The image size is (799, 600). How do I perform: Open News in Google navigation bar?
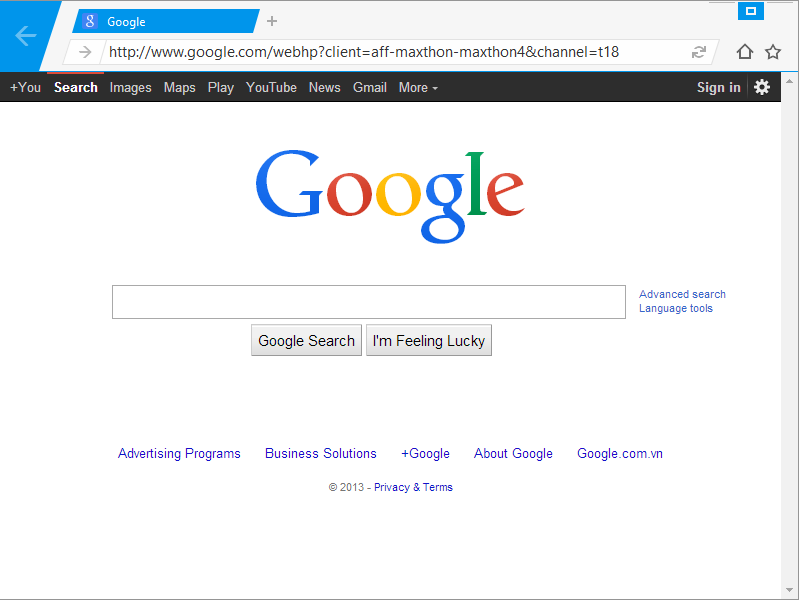(325, 88)
